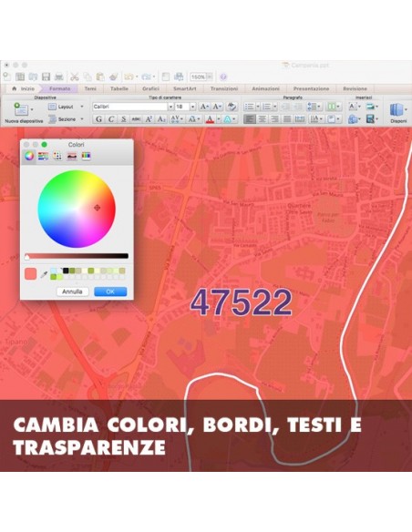This screenshot has width=412, height=532.
Task: Open the purple Help question mark
Action: (x=223, y=77)
